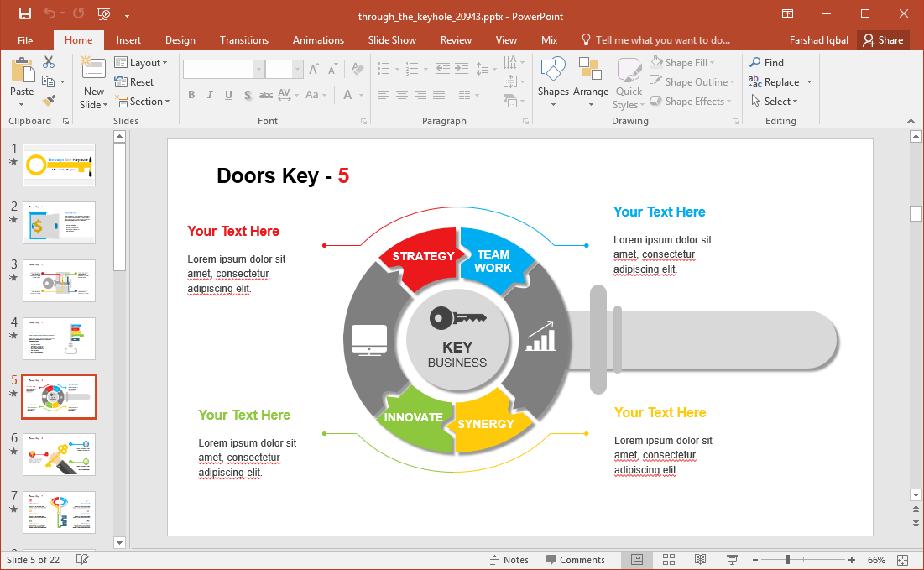
Task: Open Reading View from the status bar
Action: coord(700,560)
